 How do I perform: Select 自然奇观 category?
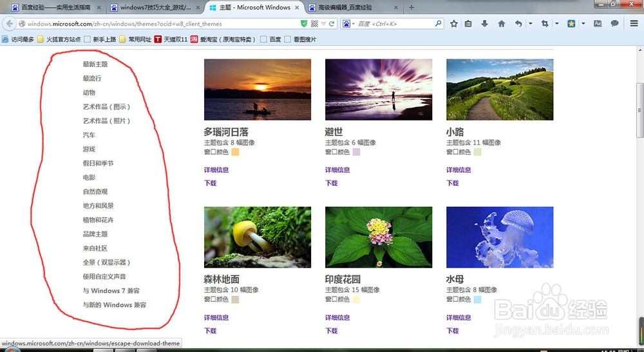coord(95,191)
